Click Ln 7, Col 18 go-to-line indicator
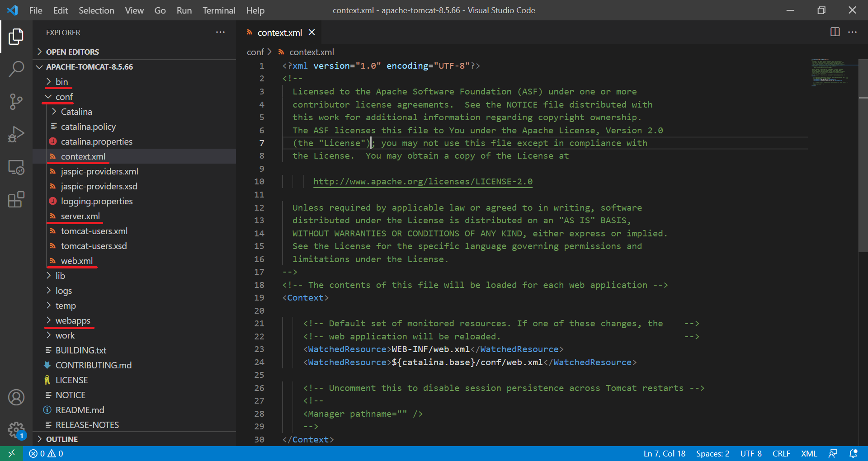Screen dimensions: 868x461 [664, 453]
